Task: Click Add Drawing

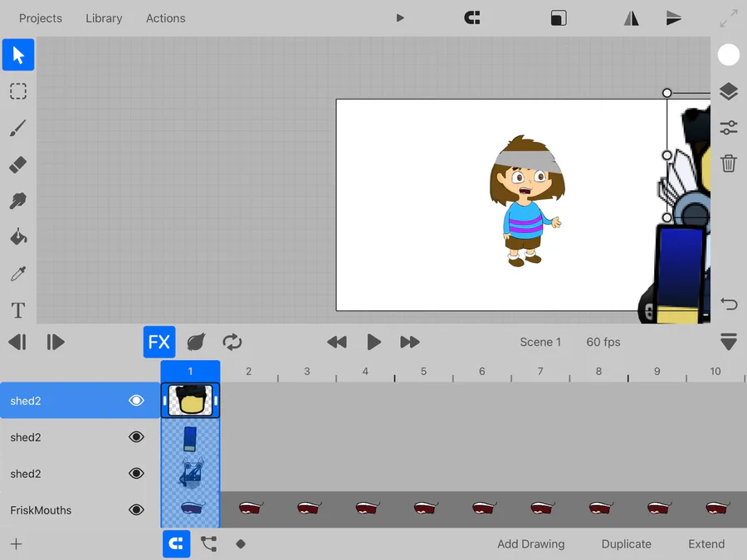Action: (x=530, y=543)
